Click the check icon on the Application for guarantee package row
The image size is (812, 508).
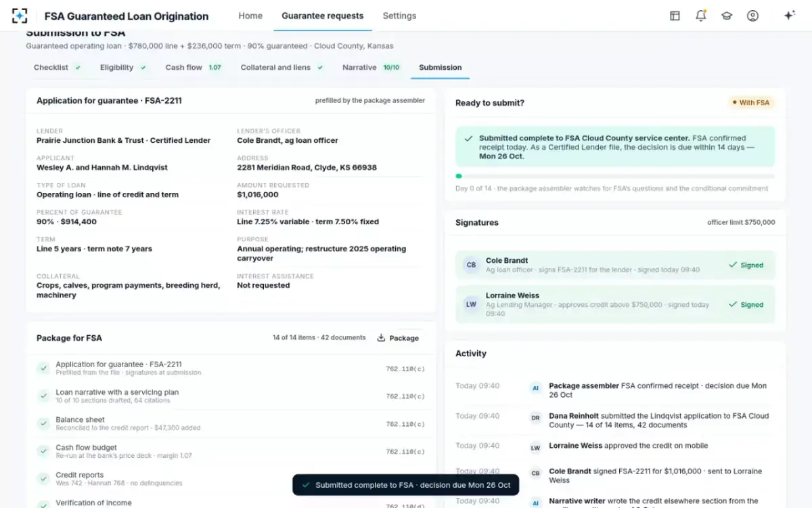point(43,368)
